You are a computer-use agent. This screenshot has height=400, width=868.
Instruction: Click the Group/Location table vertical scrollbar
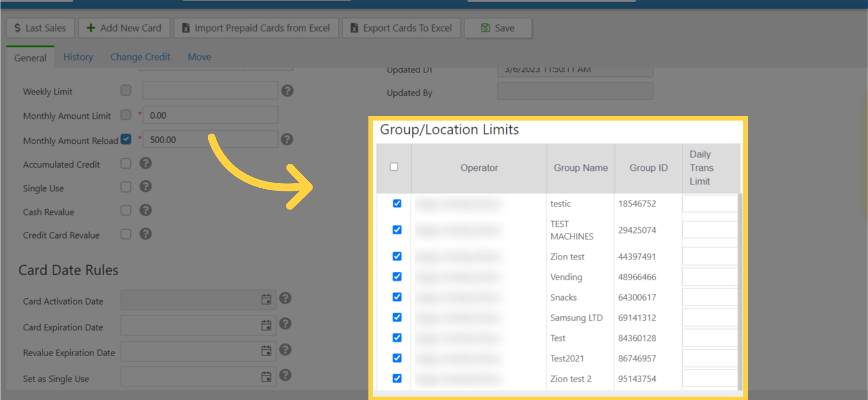coord(740,292)
